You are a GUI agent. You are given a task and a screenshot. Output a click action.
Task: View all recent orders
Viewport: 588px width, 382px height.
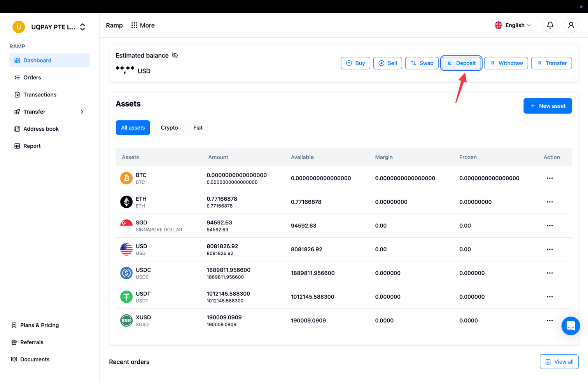(559, 362)
